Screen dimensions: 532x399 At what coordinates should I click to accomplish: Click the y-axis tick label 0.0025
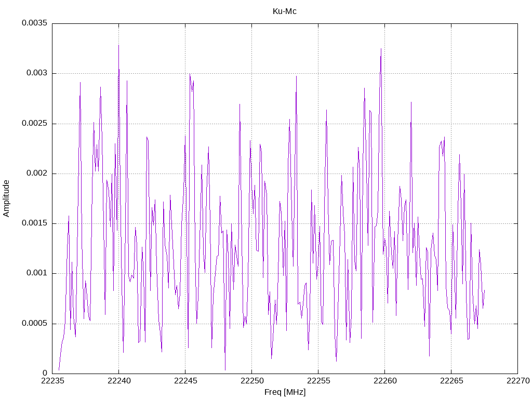35,123
